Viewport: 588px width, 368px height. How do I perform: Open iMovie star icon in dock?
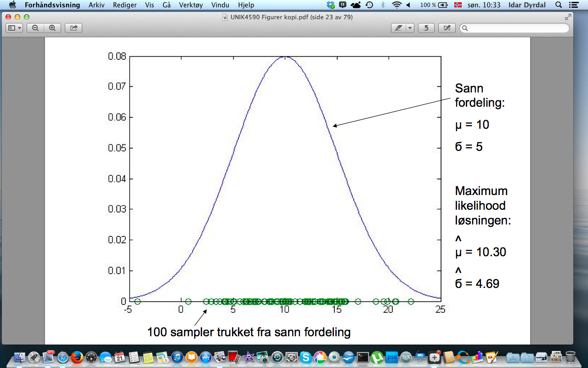pos(249,357)
